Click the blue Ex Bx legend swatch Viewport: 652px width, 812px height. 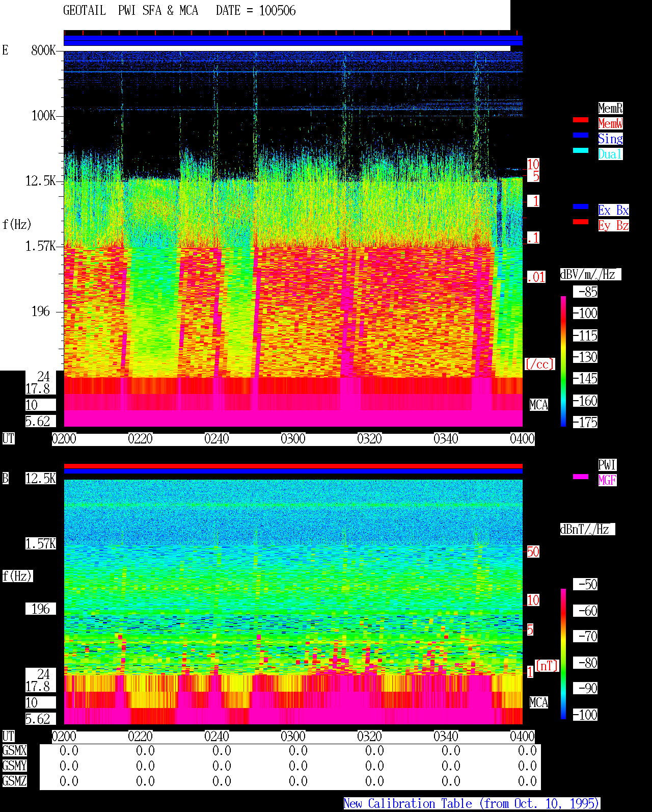pyautogui.click(x=581, y=206)
